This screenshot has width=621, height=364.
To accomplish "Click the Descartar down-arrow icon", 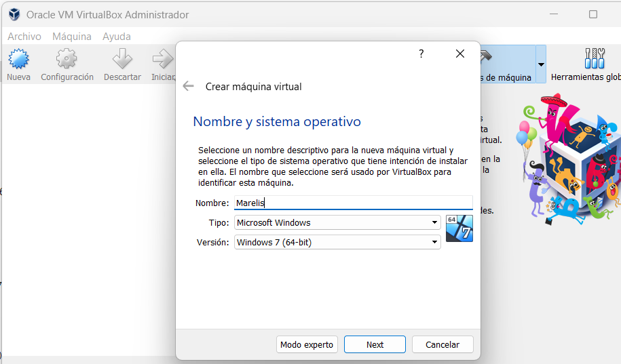I will [122, 58].
